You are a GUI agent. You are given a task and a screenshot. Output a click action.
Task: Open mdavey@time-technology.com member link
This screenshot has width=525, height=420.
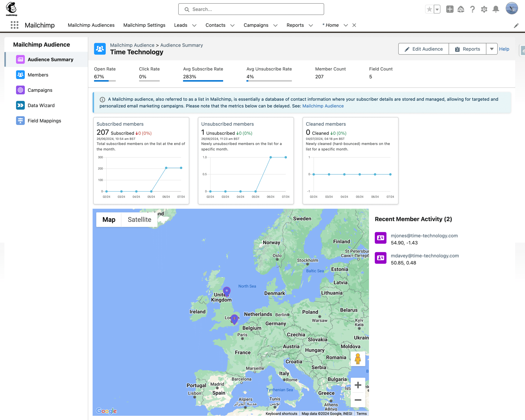425,255
